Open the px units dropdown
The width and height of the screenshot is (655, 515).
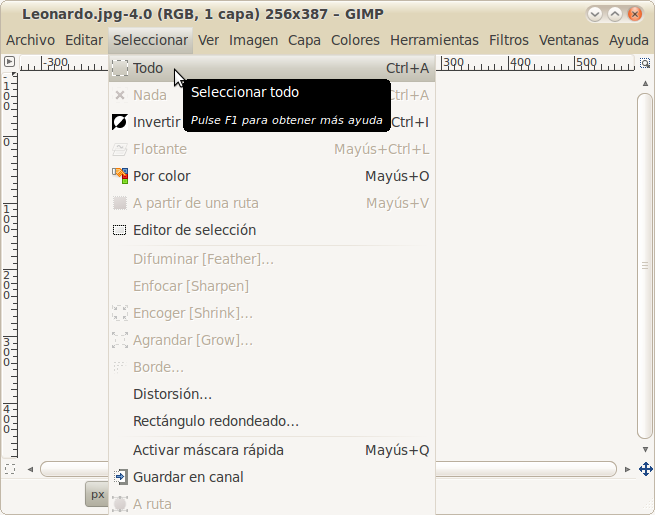pos(97,495)
